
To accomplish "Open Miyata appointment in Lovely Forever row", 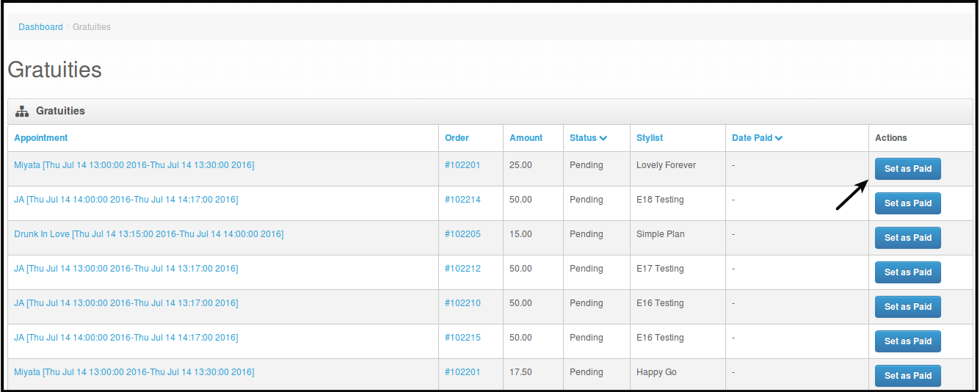I will point(134,165).
